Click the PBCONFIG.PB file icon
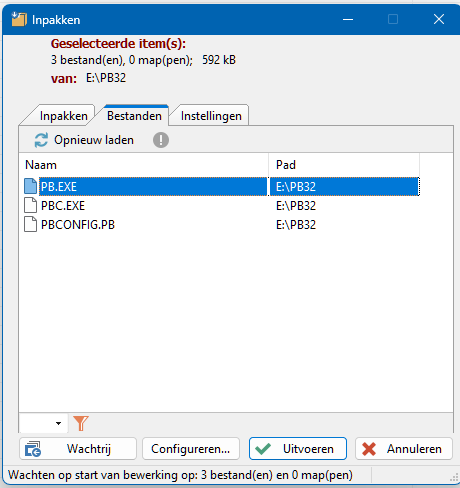 pos(30,224)
